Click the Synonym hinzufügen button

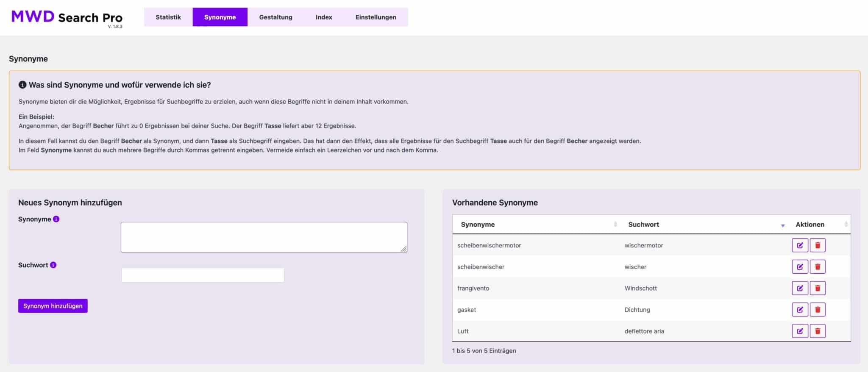53,306
